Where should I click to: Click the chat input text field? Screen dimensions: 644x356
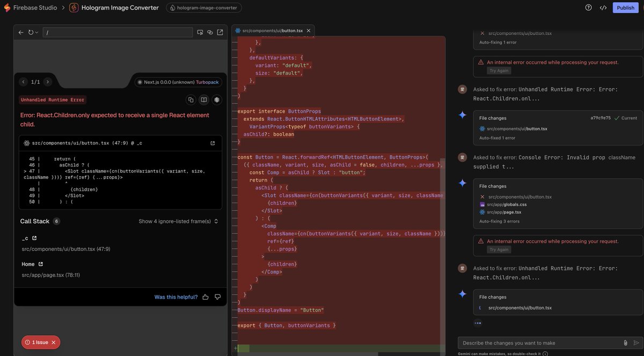tap(541, 343)
